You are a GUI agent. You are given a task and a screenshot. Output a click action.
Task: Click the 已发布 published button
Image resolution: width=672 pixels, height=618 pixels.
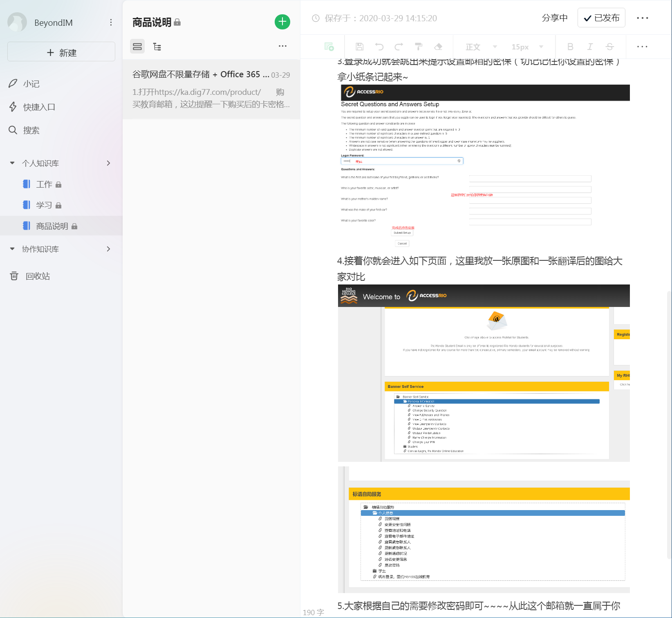click(x=601, y=18)
